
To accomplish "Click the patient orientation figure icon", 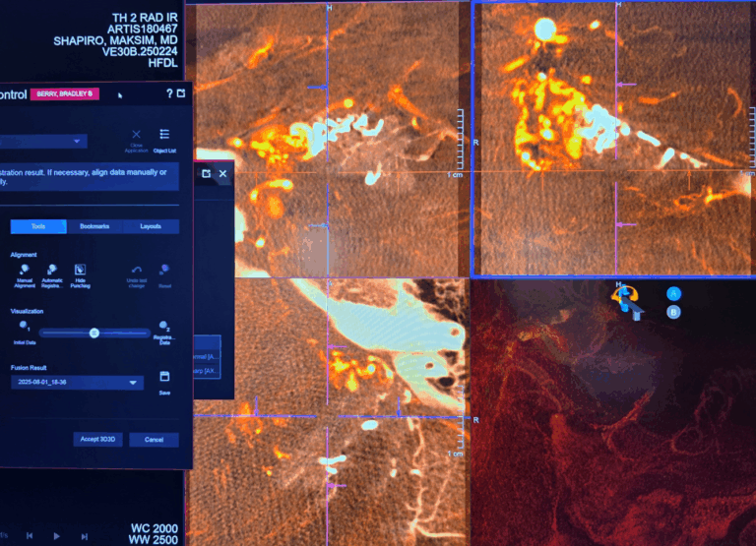I will click(x=626, y=301).
